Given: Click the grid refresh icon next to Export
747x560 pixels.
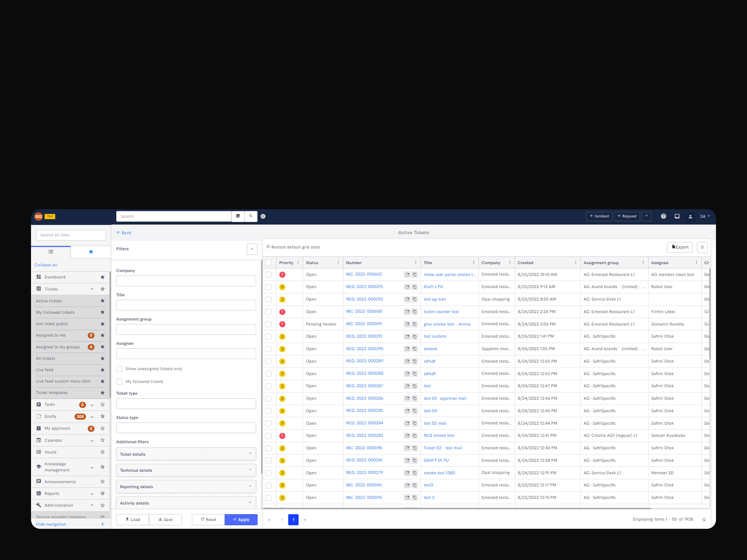Looking at the screenshot, I should coord(702,247).
